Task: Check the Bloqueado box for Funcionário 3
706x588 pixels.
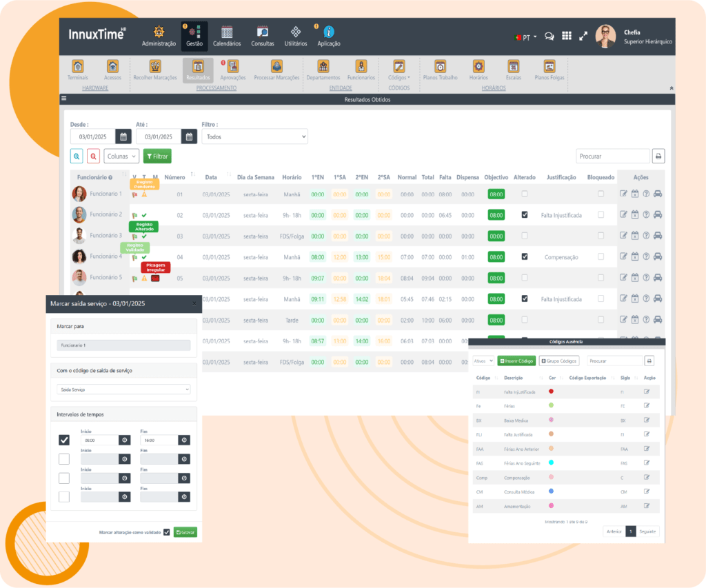Action: pyautogui.click(x=601, y=236)
